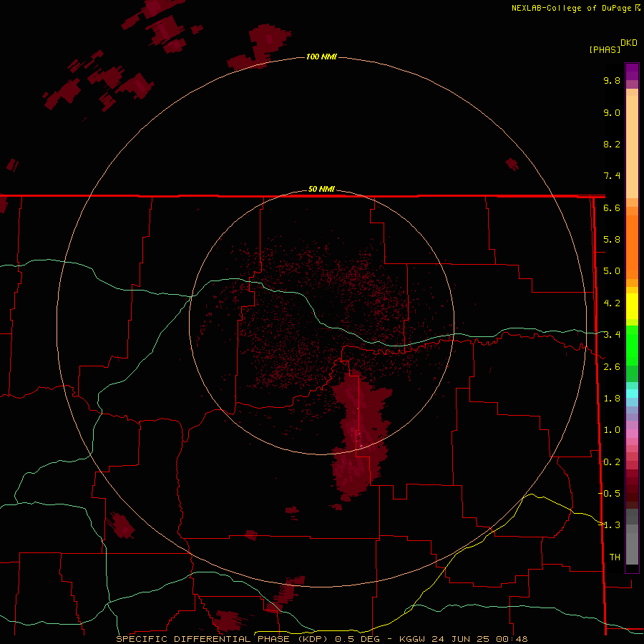The height and width of the screenshot is (644, 644).
Task: Click the 5.0 value on color scale
Action: click(x=612, y=271)
